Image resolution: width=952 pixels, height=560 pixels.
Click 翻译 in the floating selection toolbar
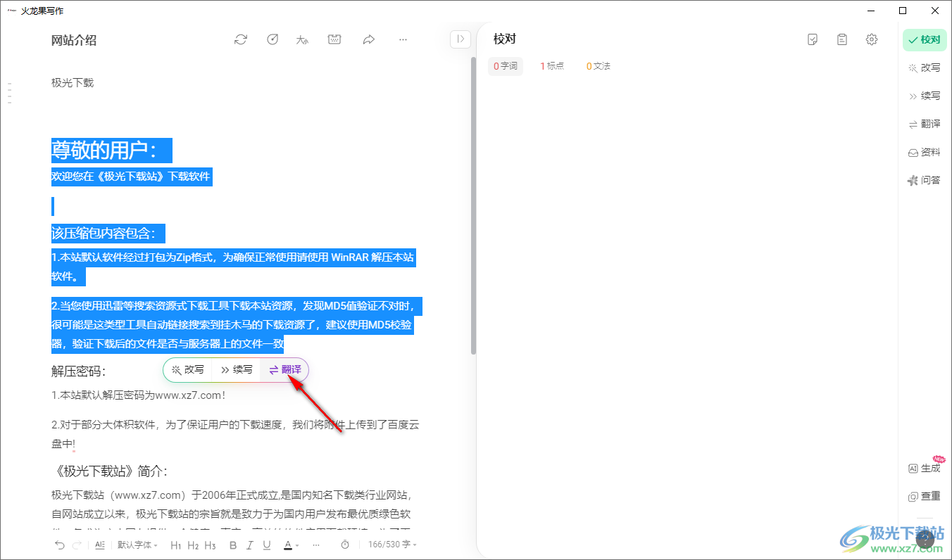coord(284,369)
